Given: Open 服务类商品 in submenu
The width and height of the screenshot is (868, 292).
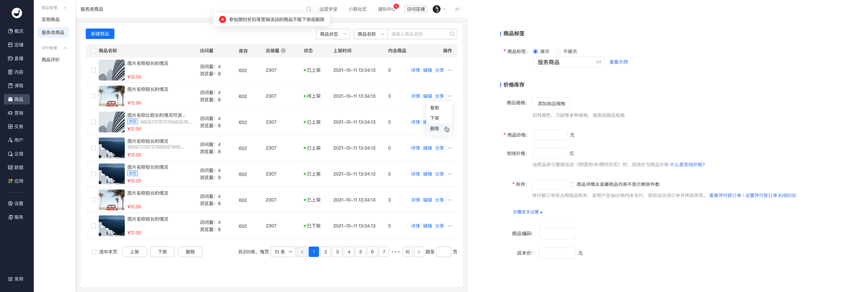Looking at the screenshot, I should coord(53,33).
